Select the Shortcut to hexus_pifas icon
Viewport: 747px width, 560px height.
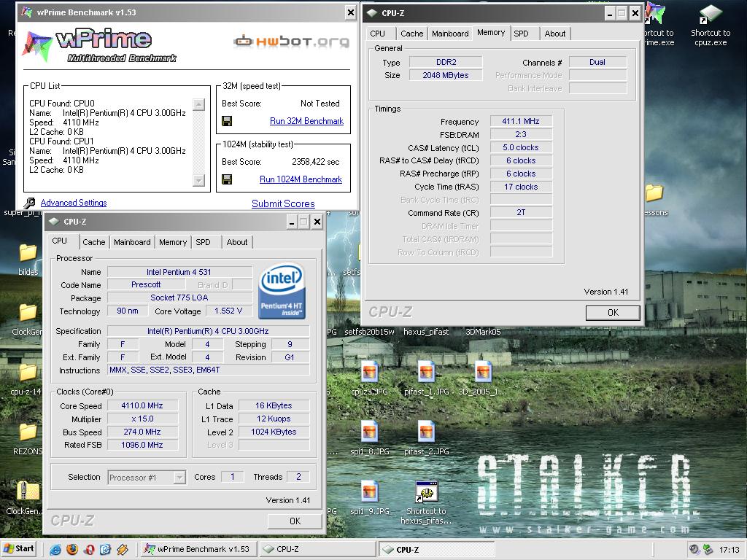pyautogui.click(x=426, y=491)
